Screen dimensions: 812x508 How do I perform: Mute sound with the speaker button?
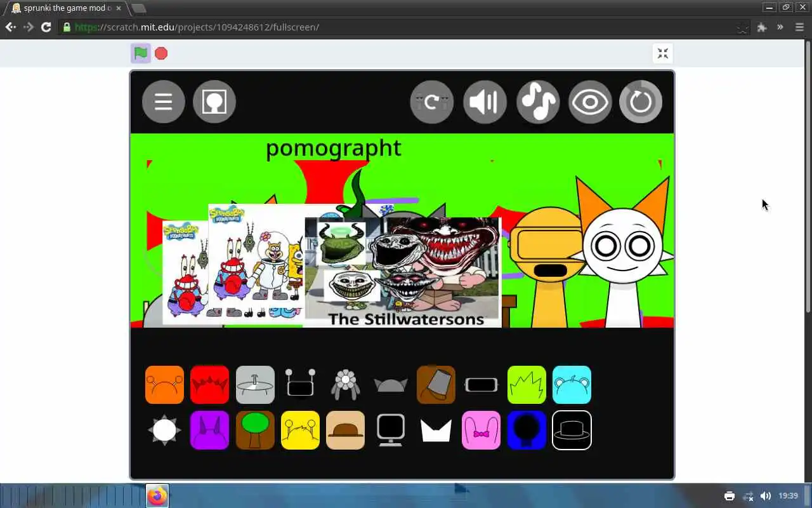click(485, 102)
